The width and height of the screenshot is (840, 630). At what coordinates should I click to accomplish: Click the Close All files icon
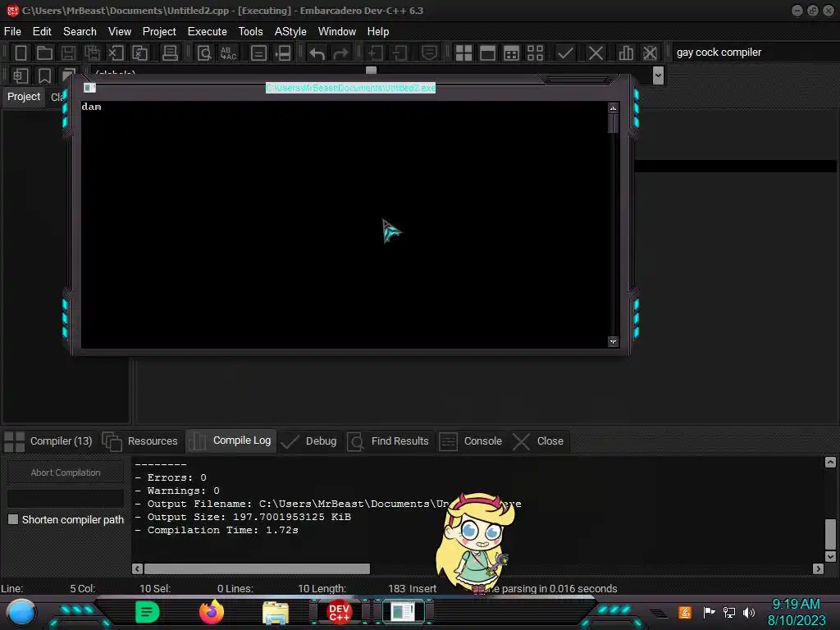click(x=139, y=53)
